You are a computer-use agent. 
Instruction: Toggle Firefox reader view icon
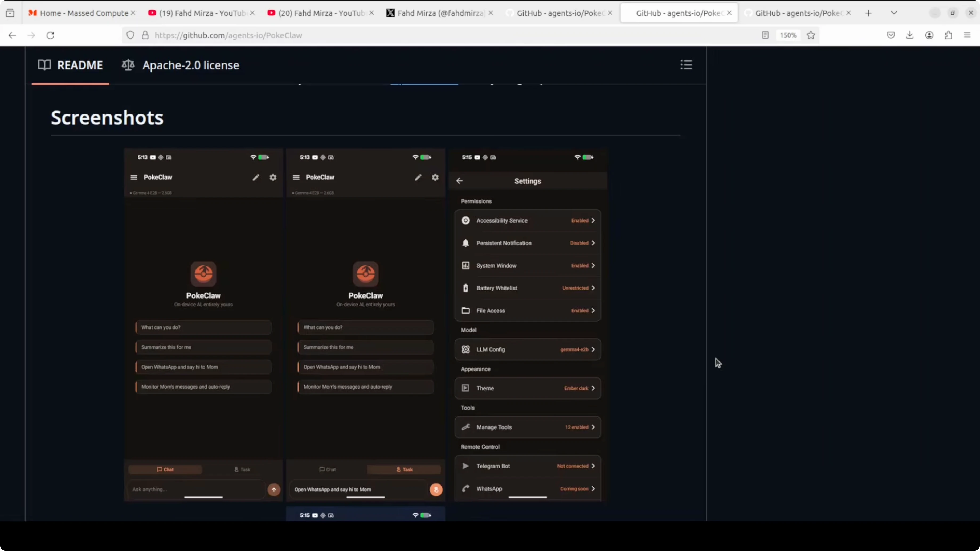765,35
